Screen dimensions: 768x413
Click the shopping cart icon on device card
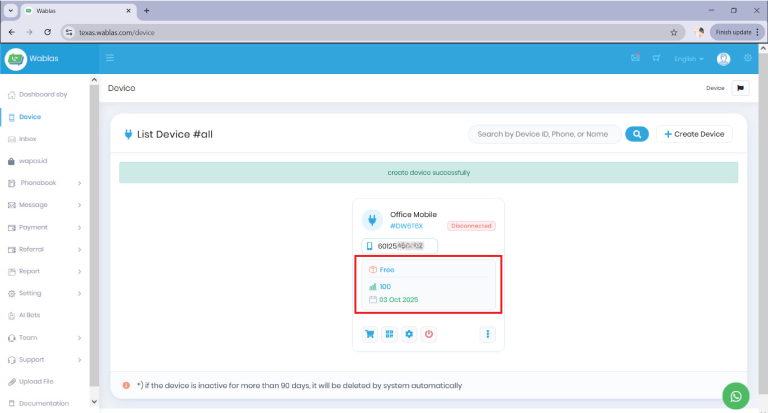pos(371,334)
